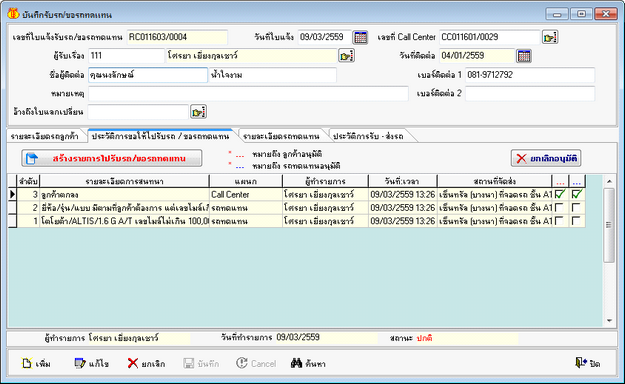Click the application icon in title bar
The height and width of the screenshot is (384, 625).
[x=13, y=14]
